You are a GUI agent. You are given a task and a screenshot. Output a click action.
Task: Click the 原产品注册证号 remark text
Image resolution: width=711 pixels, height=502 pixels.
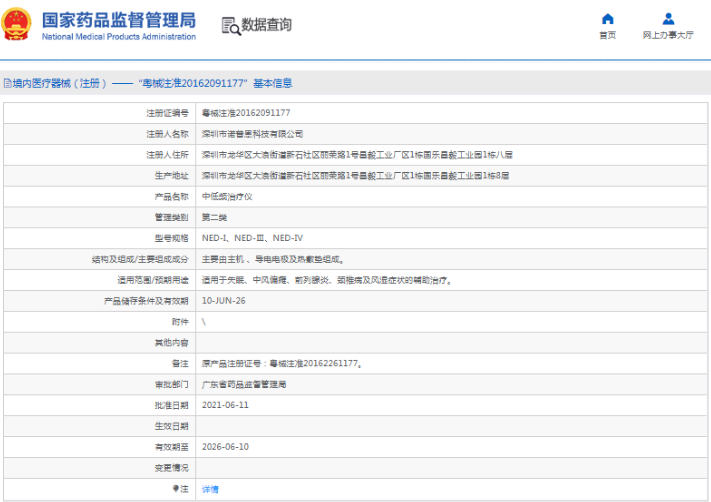click(282, 363)
